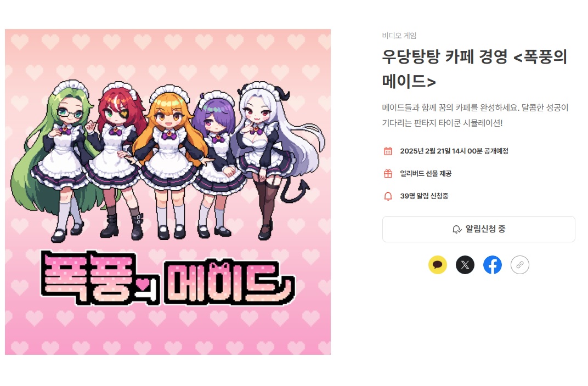The image size is (588, 386).
Task: Share the project on Facebook
Action: click(x=493, y=265)
